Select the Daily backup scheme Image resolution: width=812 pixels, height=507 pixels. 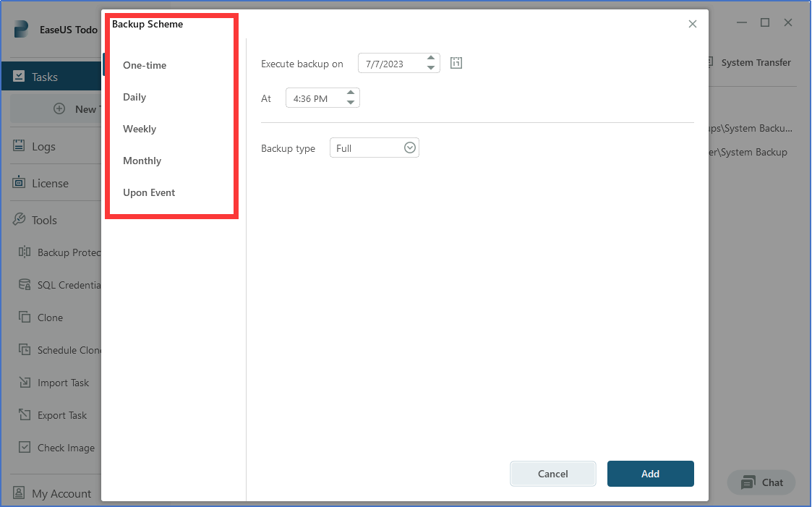pyautogui.click(x=134, y=97)
